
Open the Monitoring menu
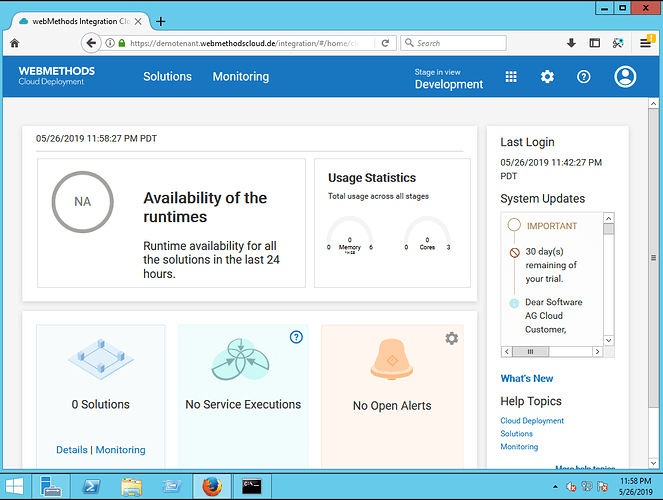(240, 77)
